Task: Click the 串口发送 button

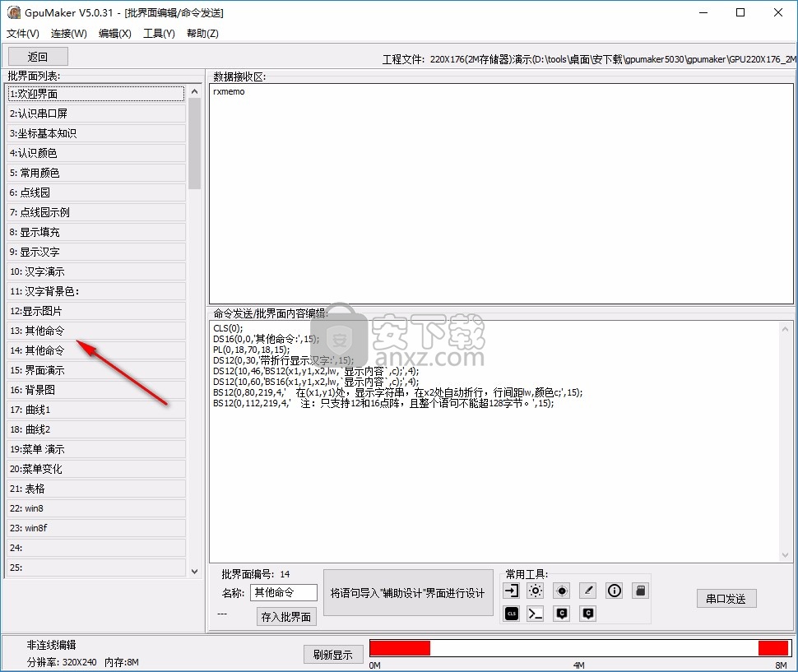Action: click(x=726, y=599)
